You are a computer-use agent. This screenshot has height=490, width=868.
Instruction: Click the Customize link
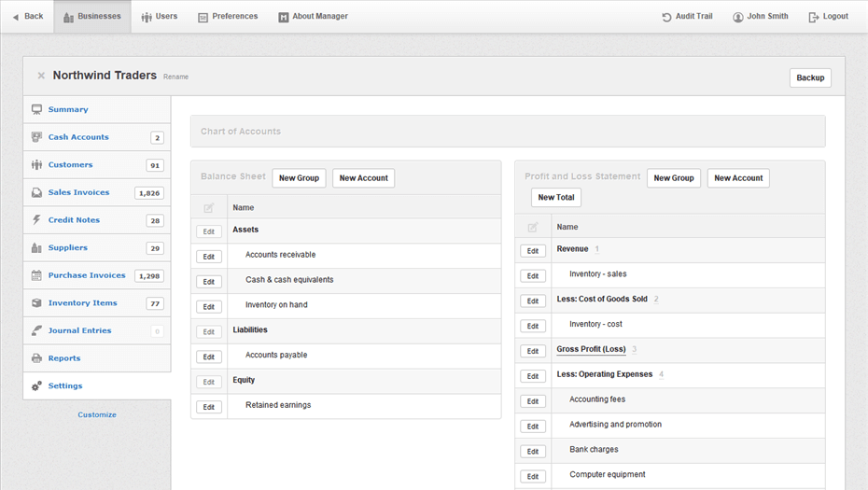97,415
